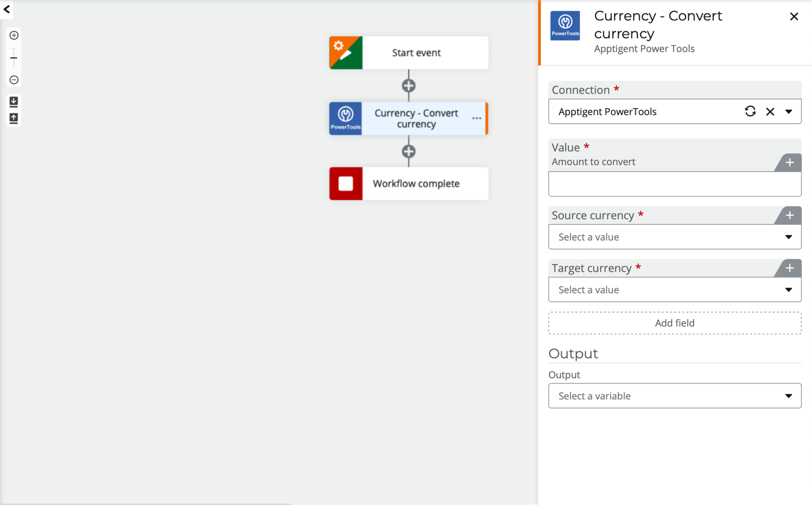Click the plus connector below Start event

pos(408,85)
